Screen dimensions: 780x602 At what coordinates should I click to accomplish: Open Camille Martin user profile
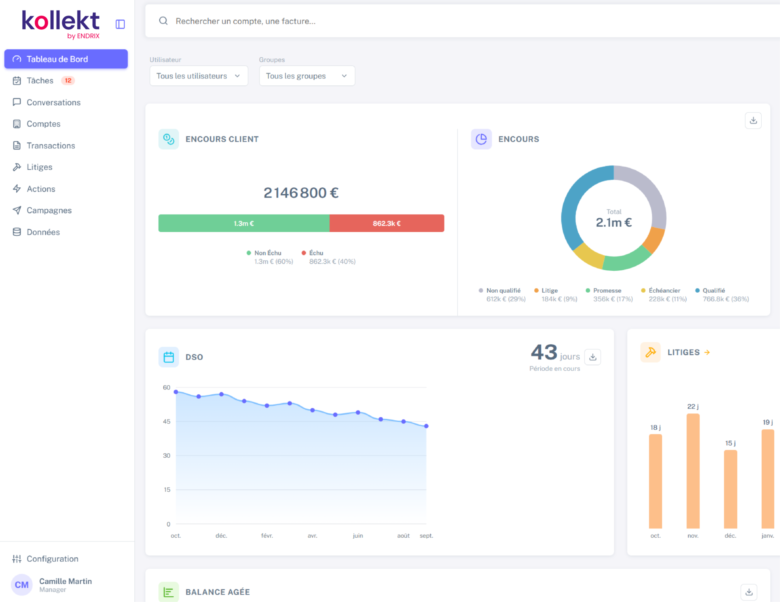[66, 585]
